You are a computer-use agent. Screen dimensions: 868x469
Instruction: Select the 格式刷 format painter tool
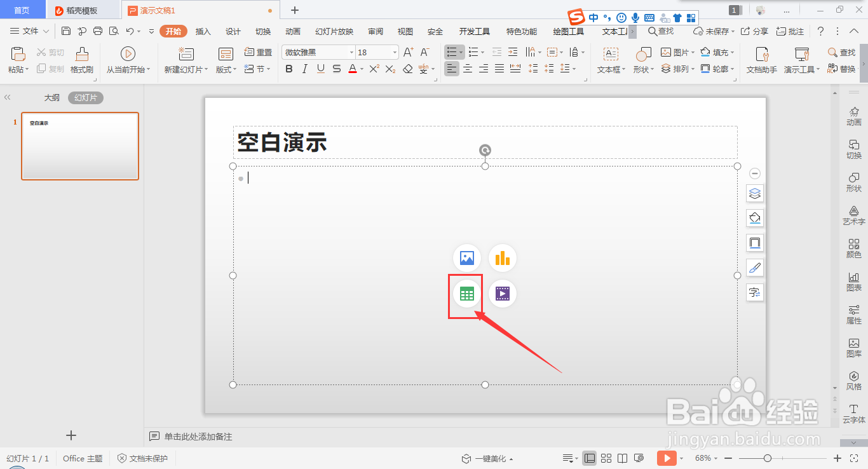[x=81, y=60]
